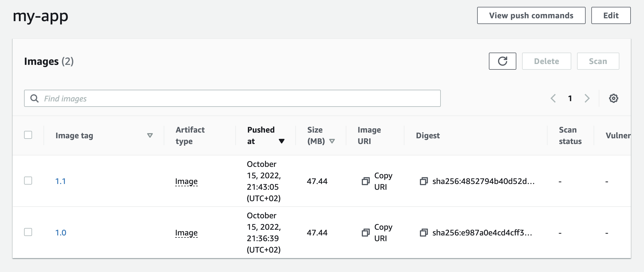
Task: Click the Size (MB) sort arrow
Action: (x=332, y=141)
